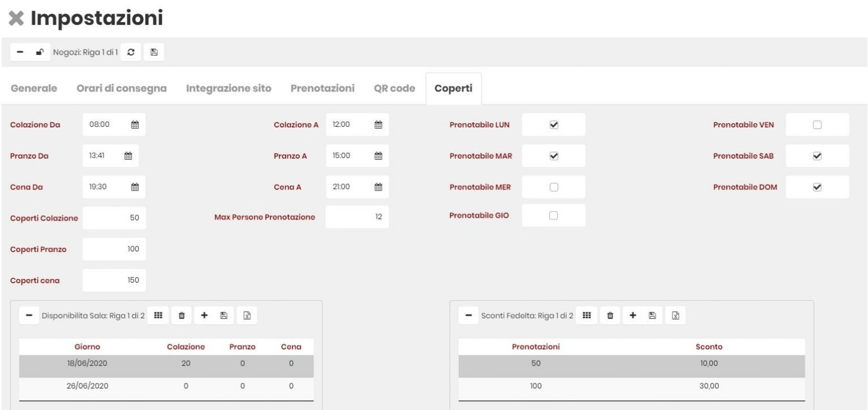Image resolution: width=868 pixels, height=410 pixels.
Task: Save the Negozi settings
Action: click(153, 52)
